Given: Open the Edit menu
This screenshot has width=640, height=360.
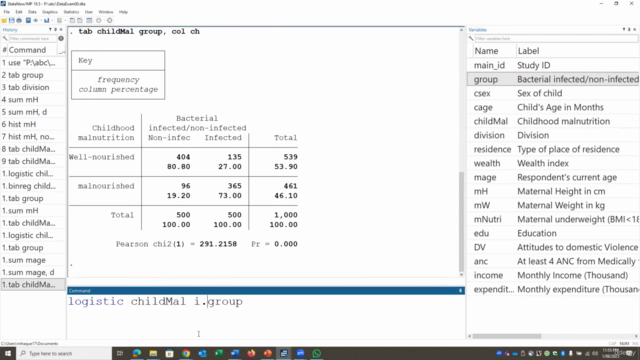Looking at the screenshot, I should 19,12.
